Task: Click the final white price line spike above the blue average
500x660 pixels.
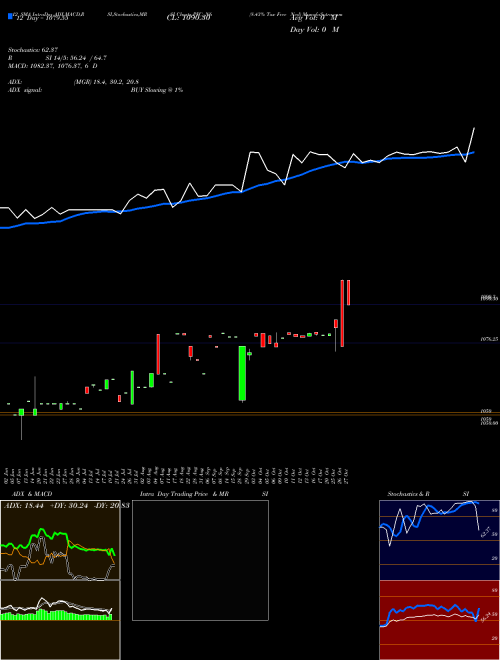Action: (x=471, y=143)
